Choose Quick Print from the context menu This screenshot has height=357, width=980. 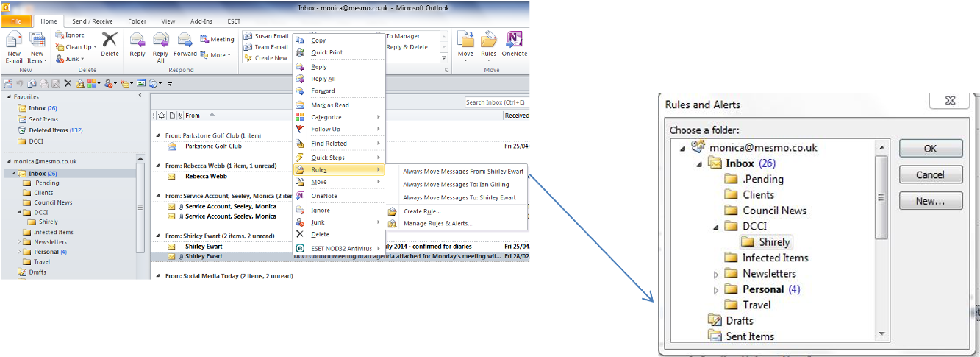[x=339, y=52]
